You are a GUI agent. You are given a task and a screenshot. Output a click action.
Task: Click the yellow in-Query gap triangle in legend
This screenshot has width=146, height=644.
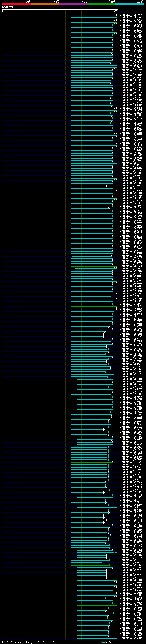[x=19, y=642]
